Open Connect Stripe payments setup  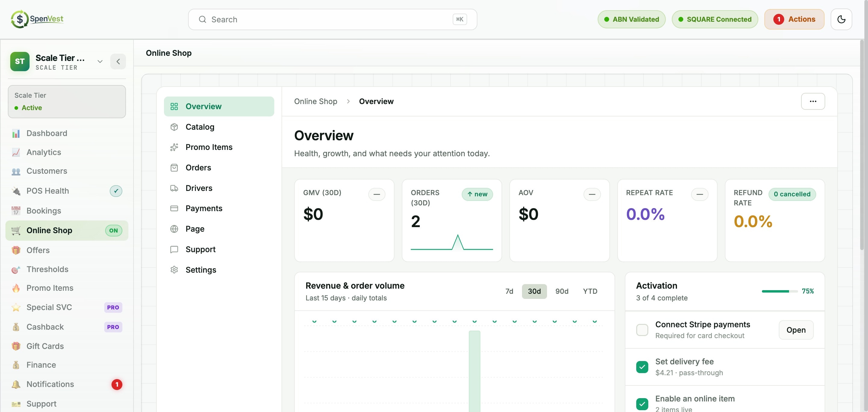pos(796,330)
